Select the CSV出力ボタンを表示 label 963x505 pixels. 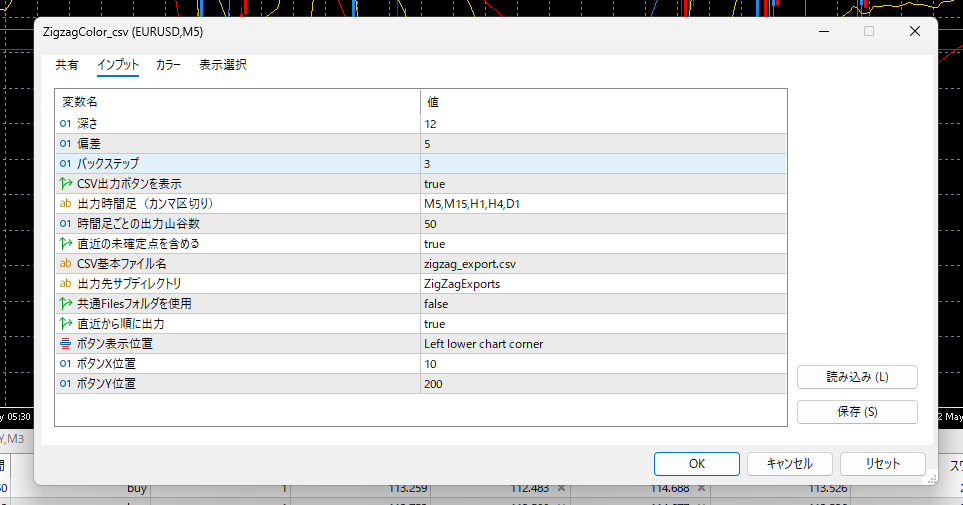pyautogui.click(x=129, y=184)
